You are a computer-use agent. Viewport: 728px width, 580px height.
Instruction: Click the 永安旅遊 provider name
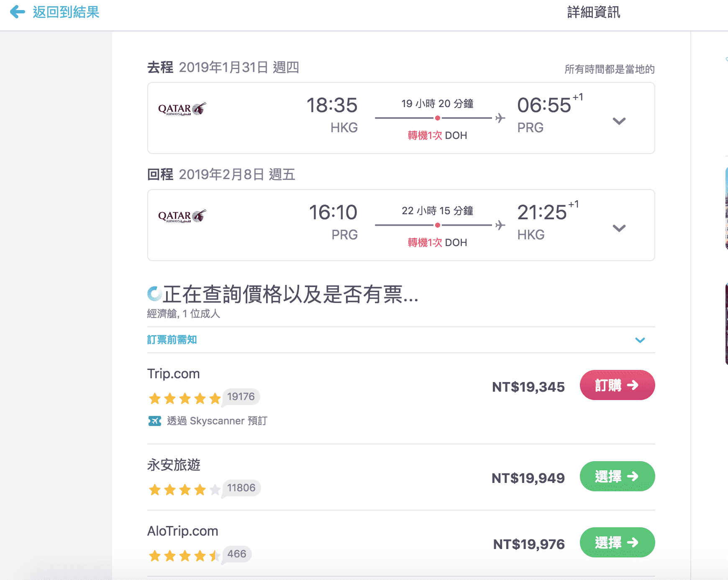point(174,465)
